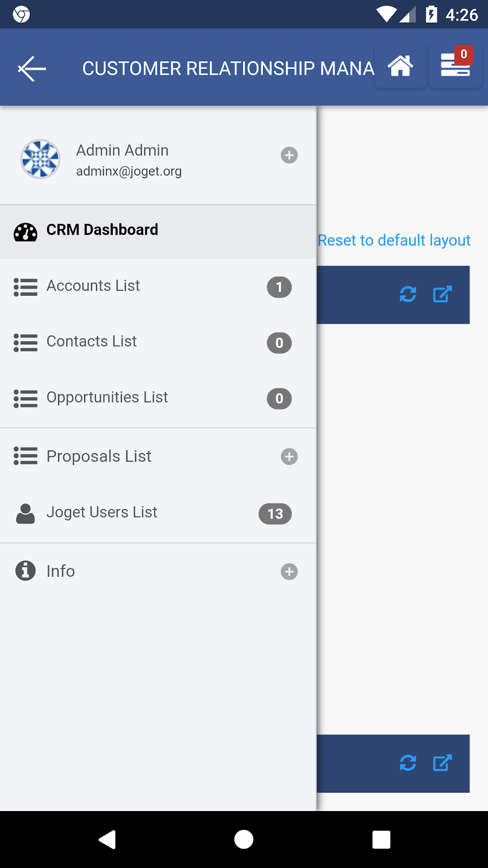Viewport: 488px width, 868px height.
Task: Tap the back arrow in header
Action: [x=32, y=69]
